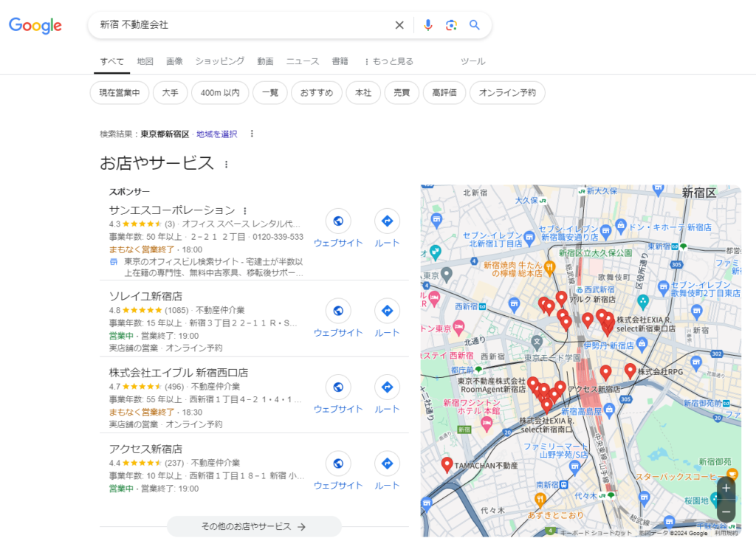The width and height of the screenshot is (756, 541).
Task: Open three-dot menu beside サンエスコーポレーション
Action: [245, 210]
